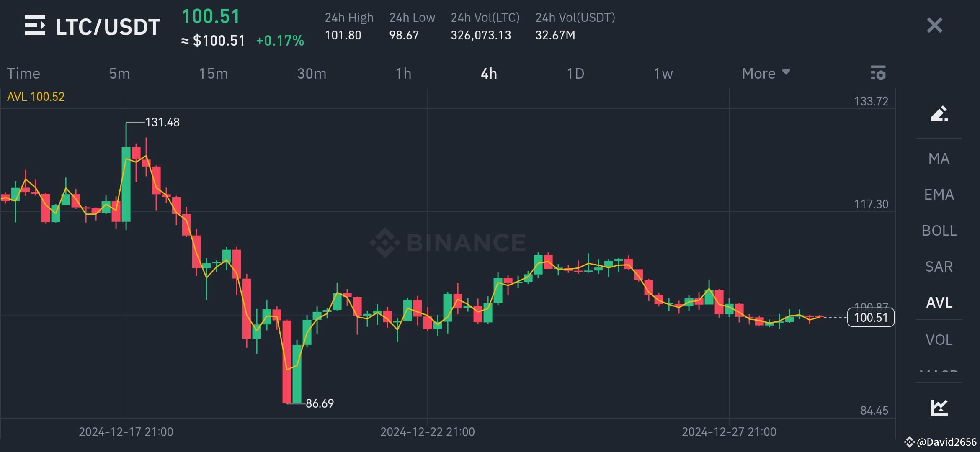This screenshot has width=980, height=452.
Task: Open the drawing tools pencil icon
Action: click(x=939, y=114)
